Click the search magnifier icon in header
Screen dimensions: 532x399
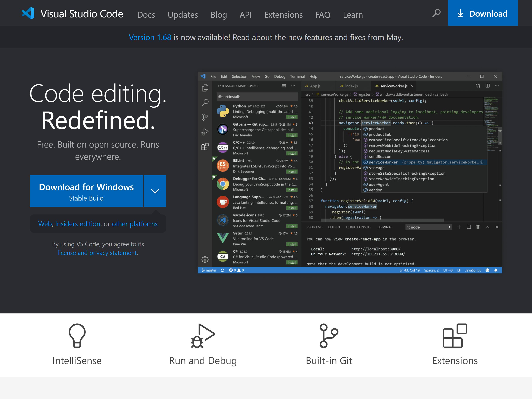tap(436, 13)
